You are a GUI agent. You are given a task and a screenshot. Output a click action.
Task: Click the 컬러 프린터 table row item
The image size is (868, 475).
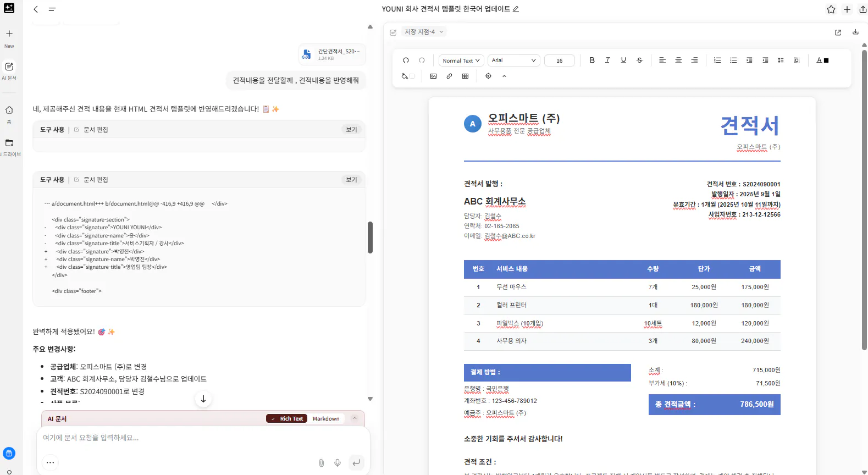click(x=511, y=305)
